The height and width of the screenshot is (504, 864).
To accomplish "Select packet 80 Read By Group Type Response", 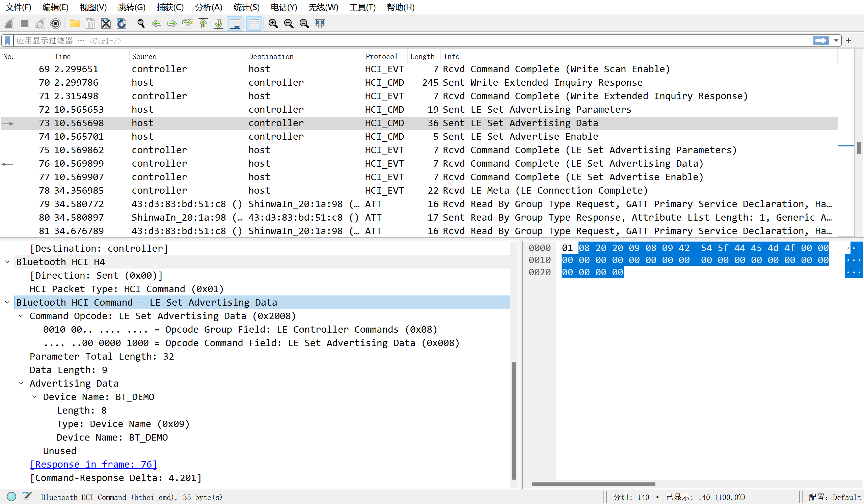I will (x=418, y=217).
